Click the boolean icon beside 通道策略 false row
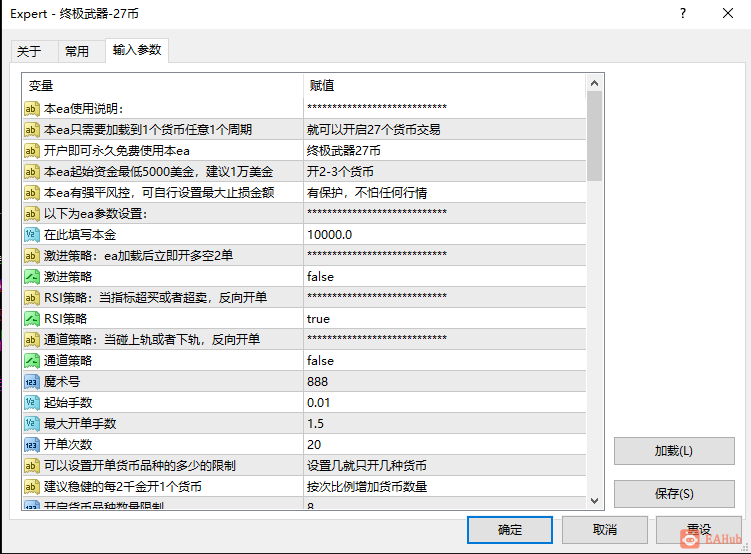Image resolution: width=751 pixels, height=554 pixels. tap(31, 361)
